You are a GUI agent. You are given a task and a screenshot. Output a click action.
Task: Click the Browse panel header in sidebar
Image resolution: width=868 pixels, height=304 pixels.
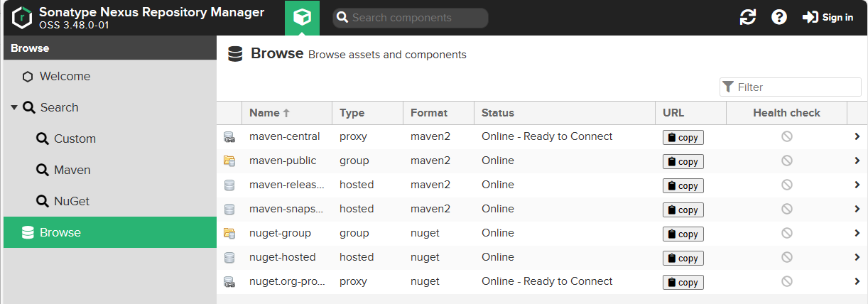point(110,48)
